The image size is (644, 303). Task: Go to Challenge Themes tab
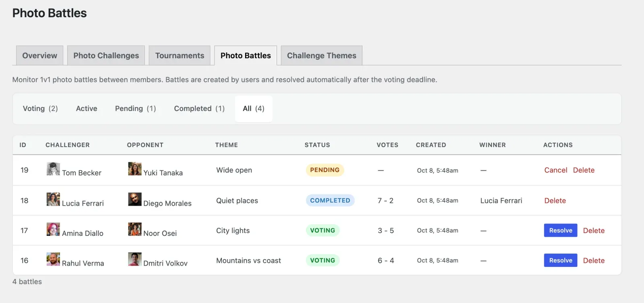click(322, 55)
